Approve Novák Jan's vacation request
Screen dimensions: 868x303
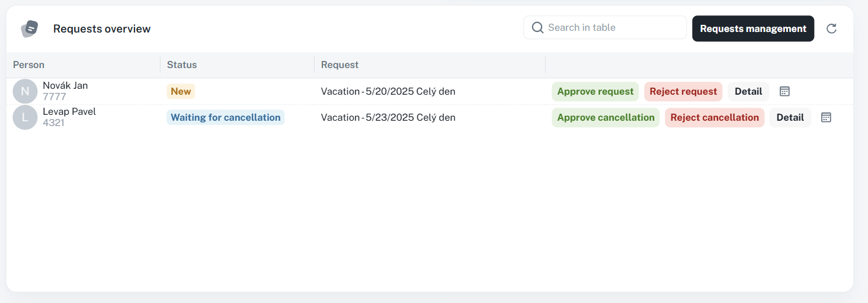pyautogui.click(x=595, y=92)
